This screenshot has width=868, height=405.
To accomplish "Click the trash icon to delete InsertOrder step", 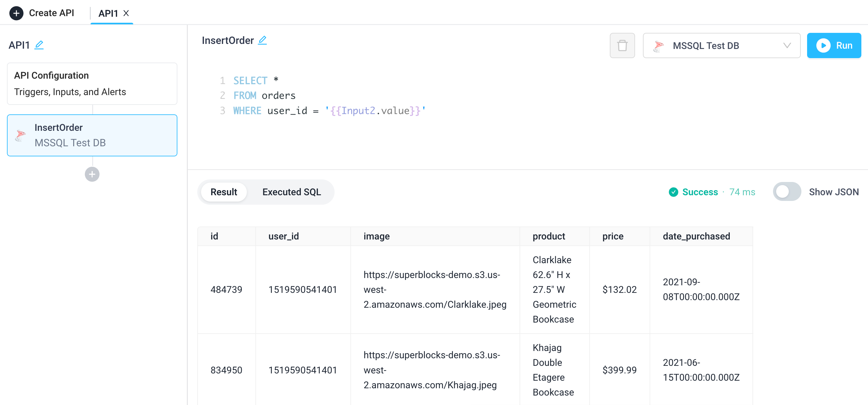I will [x=622, y=45].
